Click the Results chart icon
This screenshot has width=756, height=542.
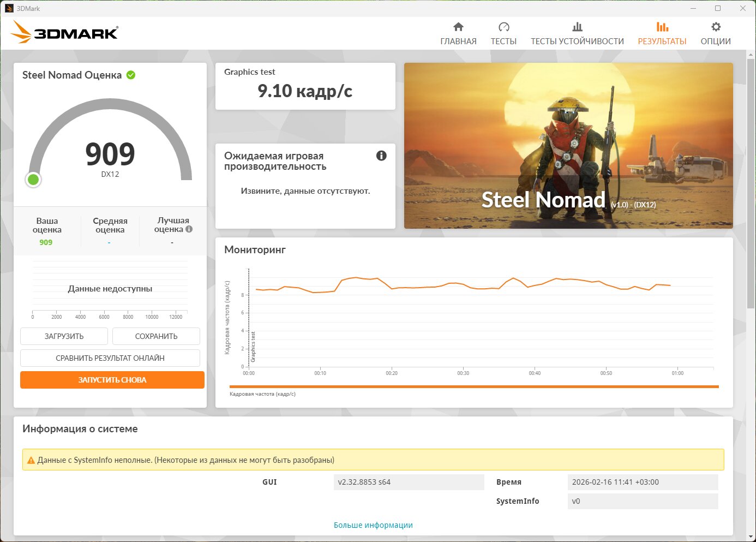point(662,27)
